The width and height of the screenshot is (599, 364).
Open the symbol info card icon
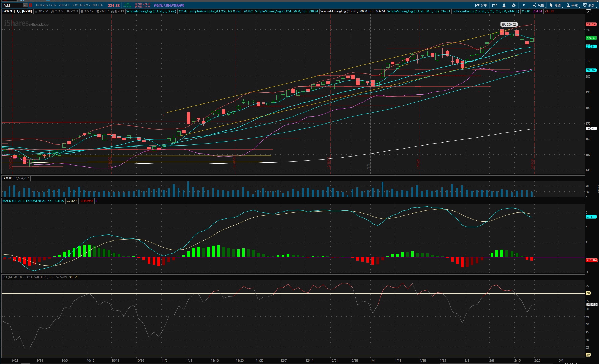pyautogui.click(x=494, y=5)
